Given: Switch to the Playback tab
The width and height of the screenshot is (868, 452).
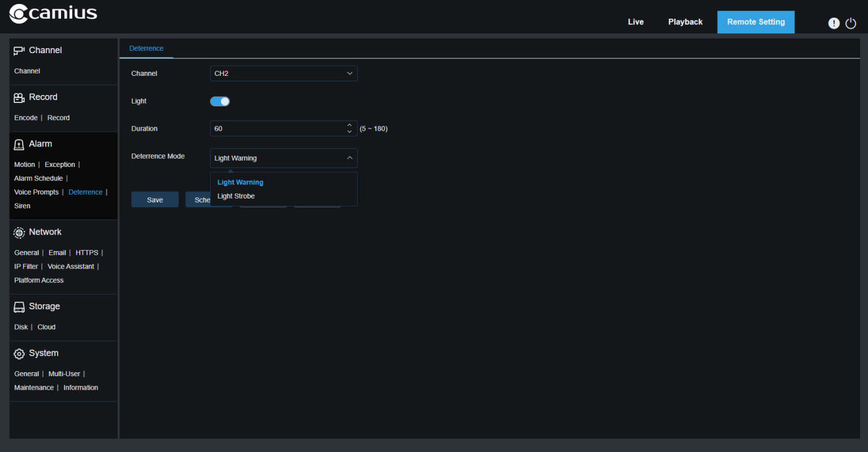Looking at the screenshot, I should tap(685, 22).
